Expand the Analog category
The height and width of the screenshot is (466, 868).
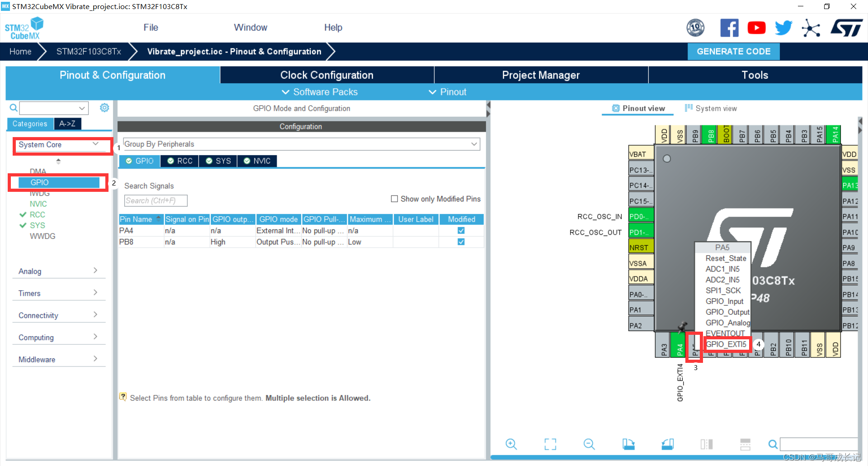tap(58, 271)
